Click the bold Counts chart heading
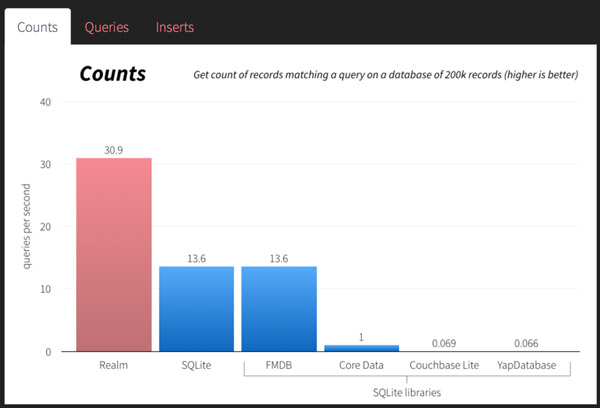Image resolution: width=600 pixels, height=408 pixels. click(x=112, y=74)
